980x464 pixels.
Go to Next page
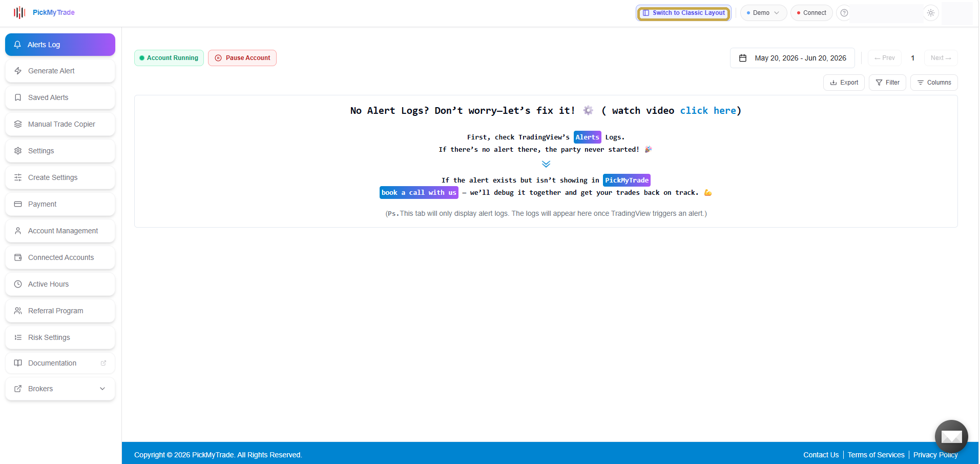941,58
